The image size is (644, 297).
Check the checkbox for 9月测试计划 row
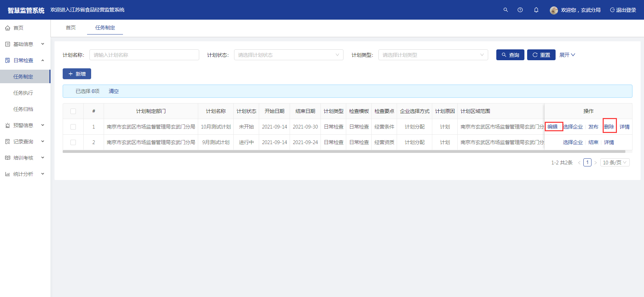pos(73,142)
